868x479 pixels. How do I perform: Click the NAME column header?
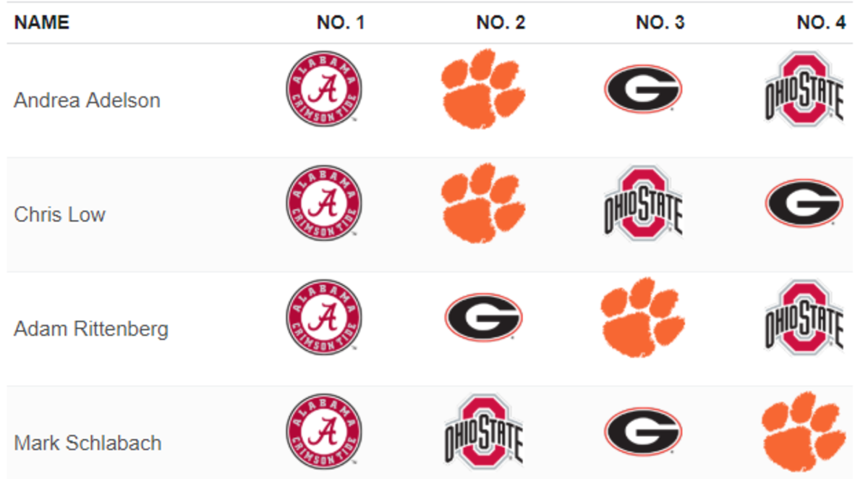click(x=42, y=23)
